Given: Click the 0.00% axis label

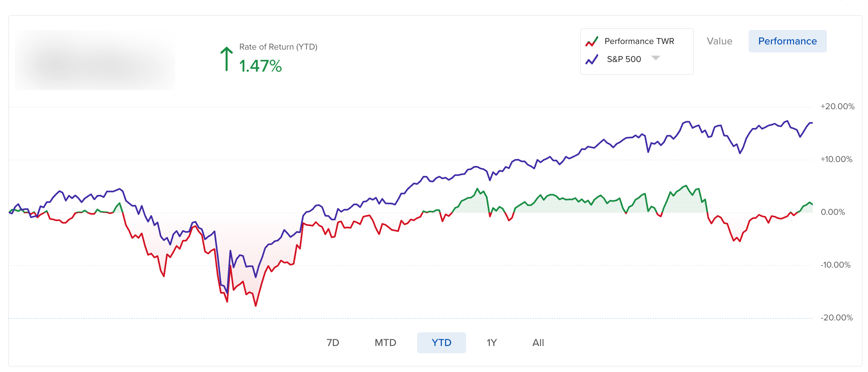Looking at the screenshot, I should pos(833,212).
